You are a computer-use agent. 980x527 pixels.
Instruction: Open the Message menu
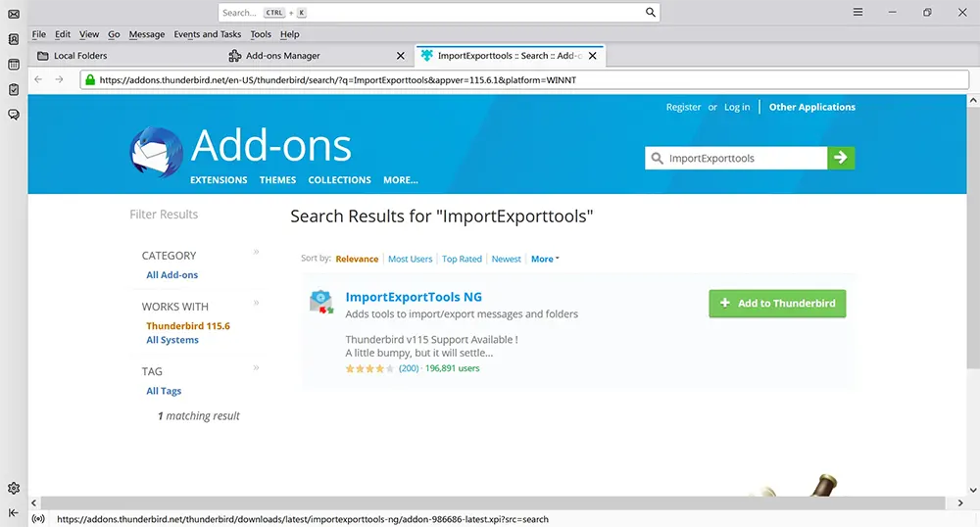147,34
